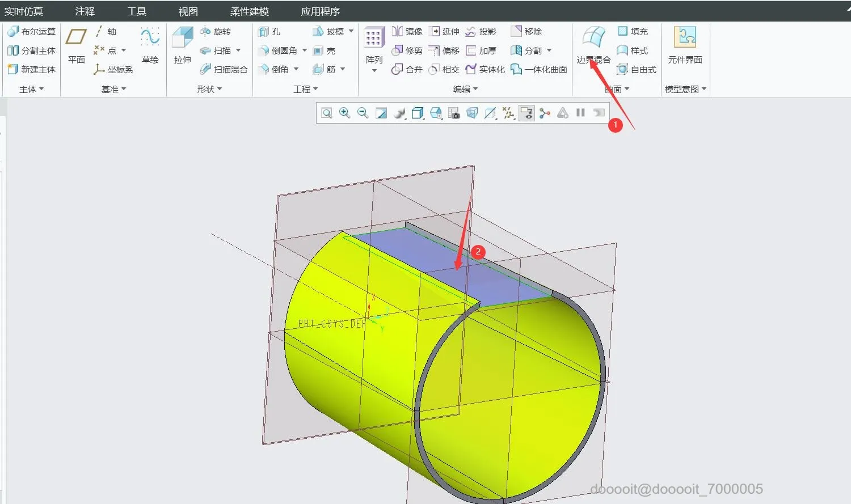Screen dimensions: 851x504
Task: Click the Boolean Operations (布尔运算) button
Action: tap(32, 32)
